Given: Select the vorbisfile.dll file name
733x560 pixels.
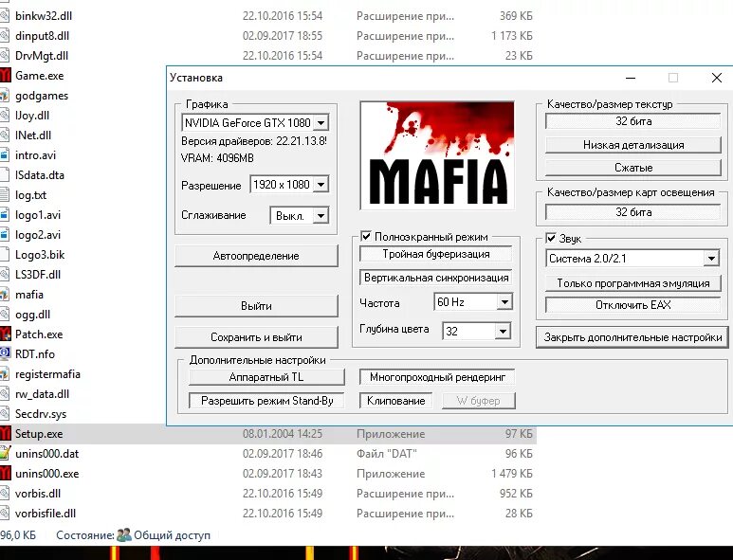Looking at the screenshot, I should point(46,513).
